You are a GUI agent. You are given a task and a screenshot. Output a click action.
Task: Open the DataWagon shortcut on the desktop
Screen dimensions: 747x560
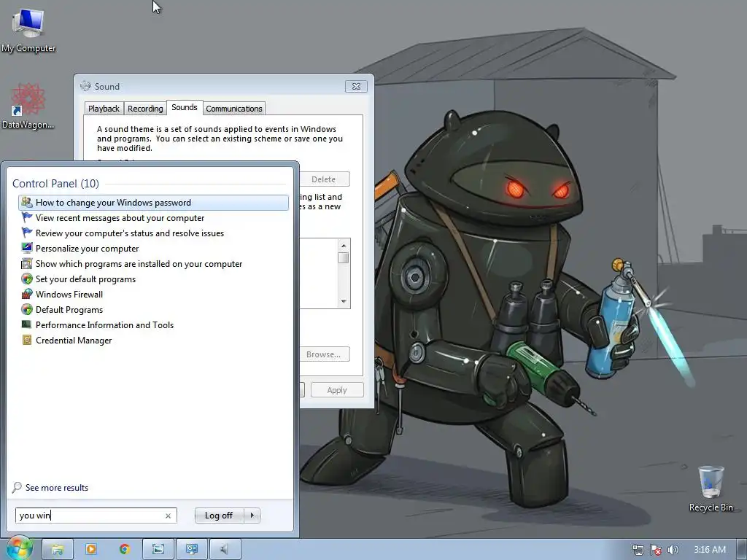28,106
